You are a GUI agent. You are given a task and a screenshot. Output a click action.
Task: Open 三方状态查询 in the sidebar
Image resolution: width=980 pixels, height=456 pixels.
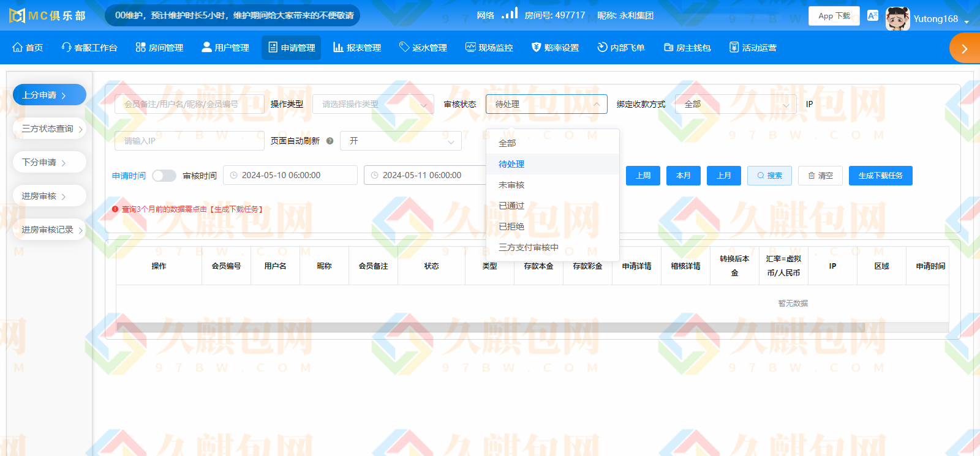50,129
